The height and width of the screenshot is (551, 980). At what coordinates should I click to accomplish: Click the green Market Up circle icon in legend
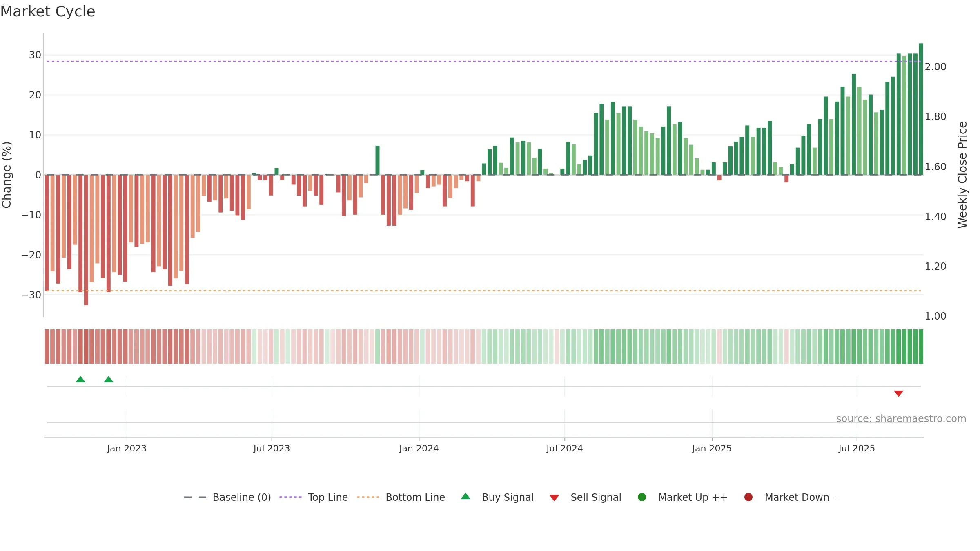click(642, 497)
